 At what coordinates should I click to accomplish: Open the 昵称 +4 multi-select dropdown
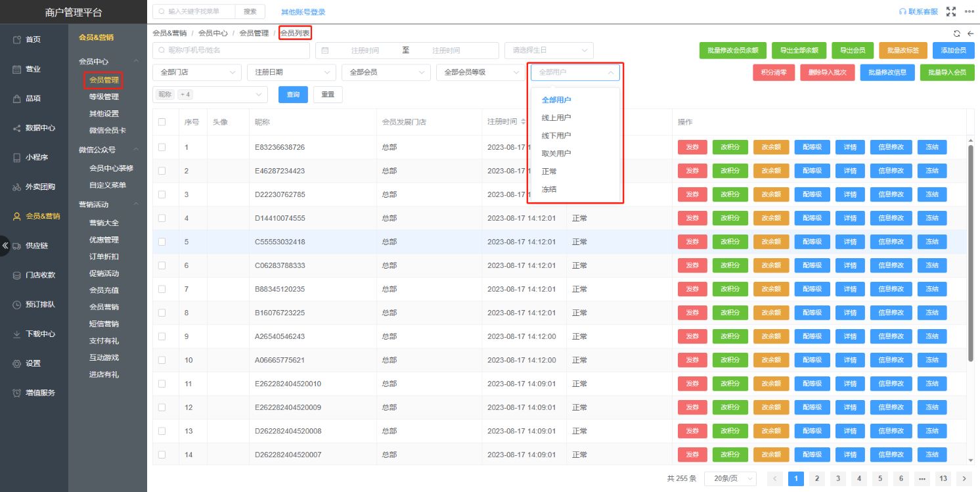210,95
